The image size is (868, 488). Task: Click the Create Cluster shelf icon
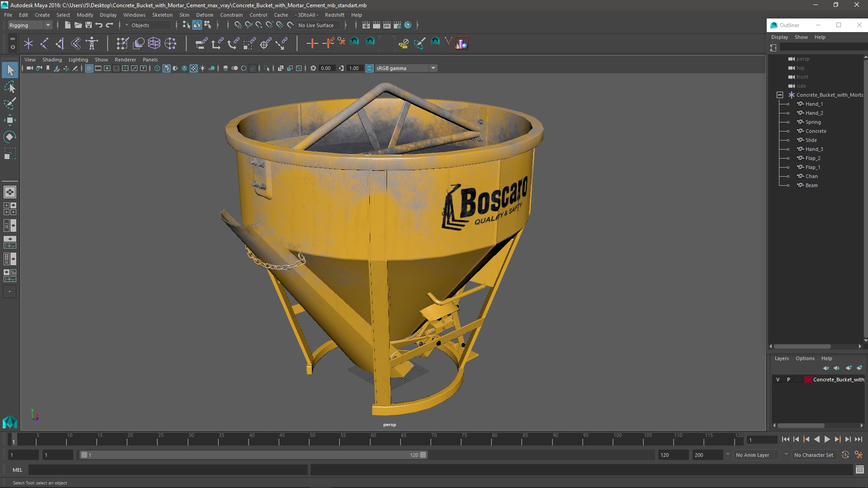pos(170,43)
